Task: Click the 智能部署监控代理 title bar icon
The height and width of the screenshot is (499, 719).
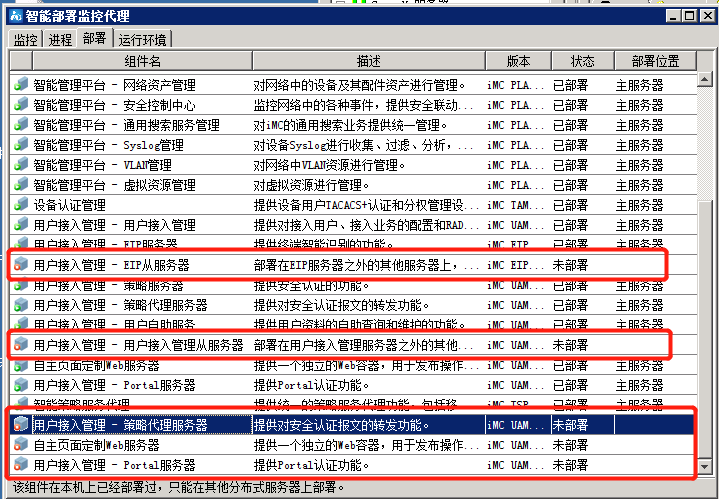Action: point(16,16)
